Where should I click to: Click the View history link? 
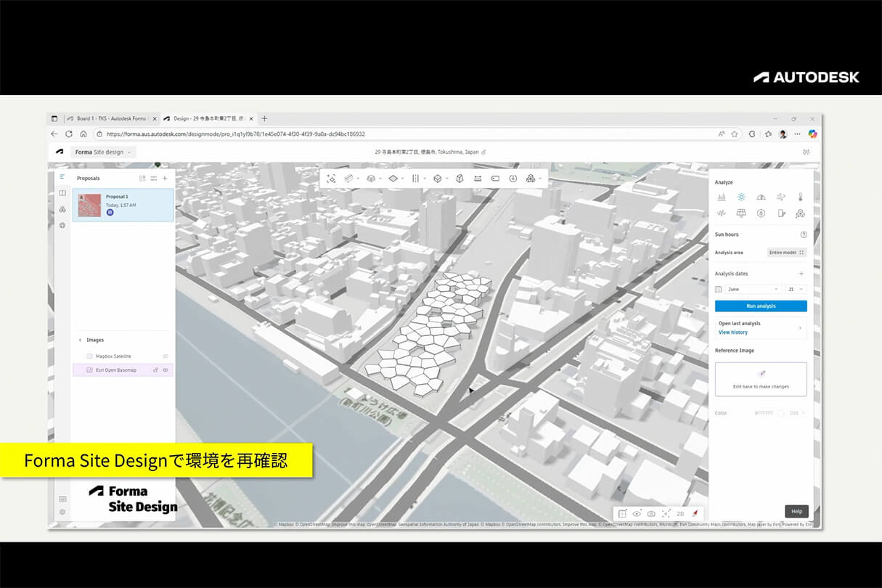point(732,332)
